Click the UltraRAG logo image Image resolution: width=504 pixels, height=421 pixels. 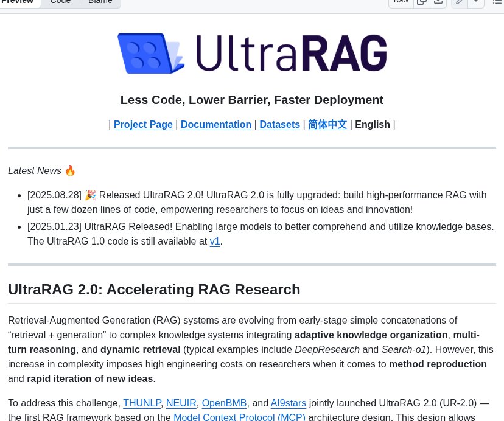pos(252,54)
